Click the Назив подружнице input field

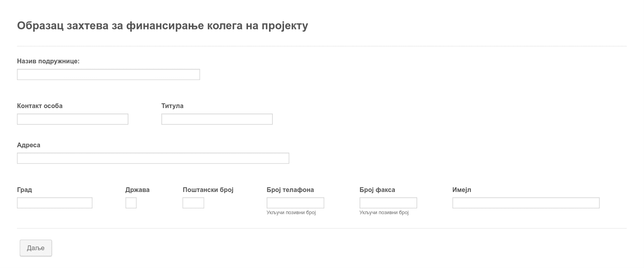(x=108, y=74)
